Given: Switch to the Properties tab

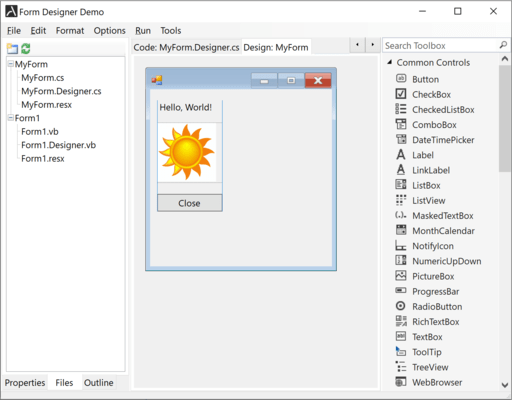Looking at the screenshot, I should [x=25, y=383].
